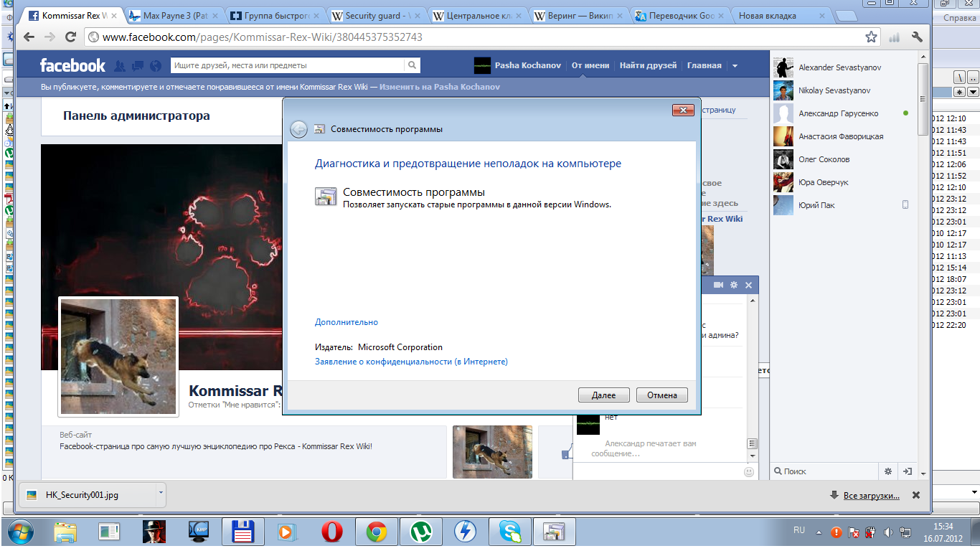The height and width of the screenshot is (551, 980).
Task: Open the Opera browser from the taskbar
Action: 331,532
